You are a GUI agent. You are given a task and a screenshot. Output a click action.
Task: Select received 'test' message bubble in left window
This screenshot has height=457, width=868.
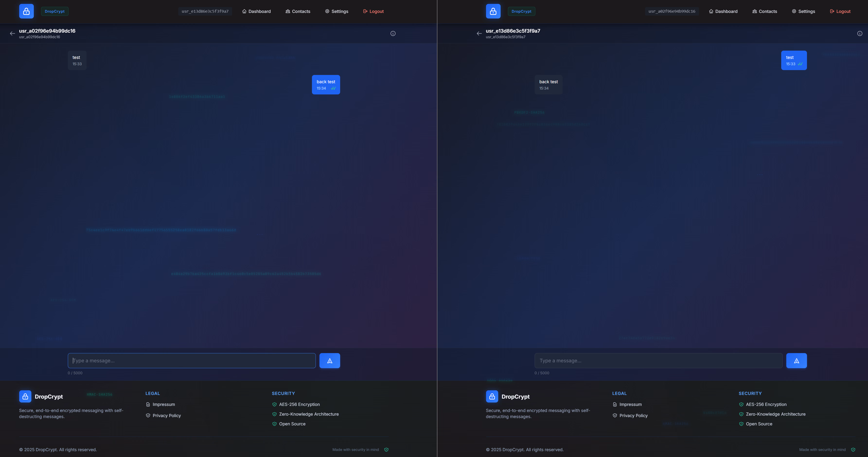(x=77, y=60)
